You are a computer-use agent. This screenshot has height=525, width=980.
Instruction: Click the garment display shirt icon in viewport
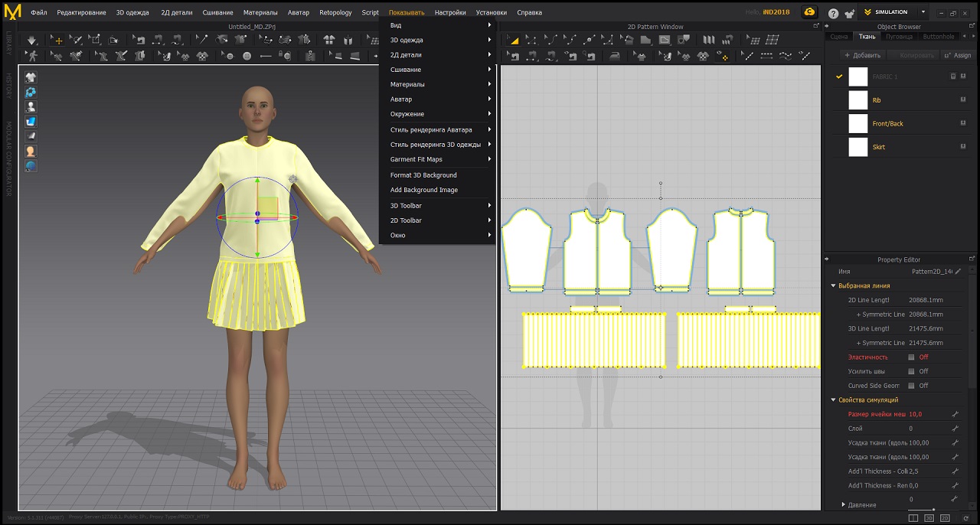(31, 77)
